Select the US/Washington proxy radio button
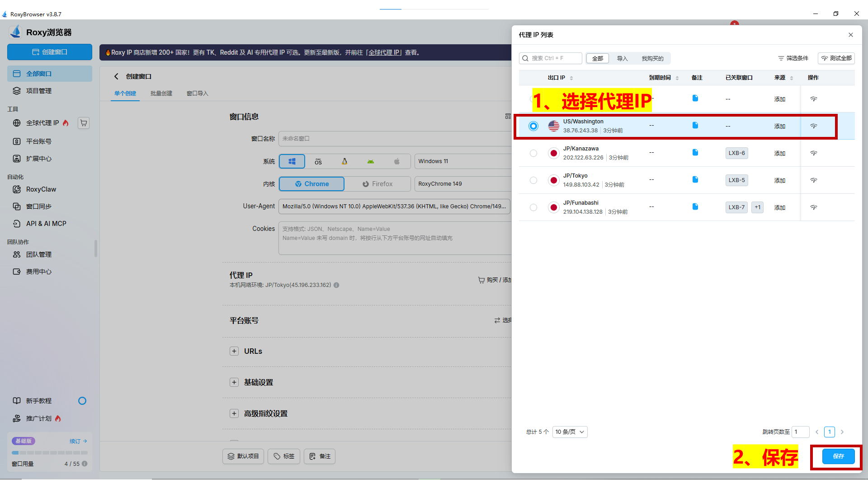Image resolution: width=868 pixels, height=488 pixels. click(x=533, y=126)
